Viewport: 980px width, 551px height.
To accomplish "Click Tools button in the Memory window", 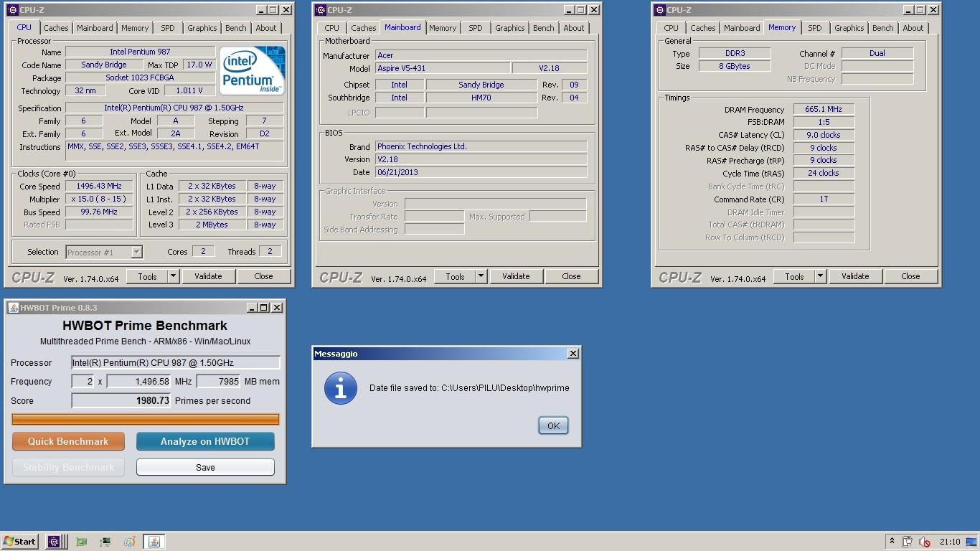I will point(794,276).
